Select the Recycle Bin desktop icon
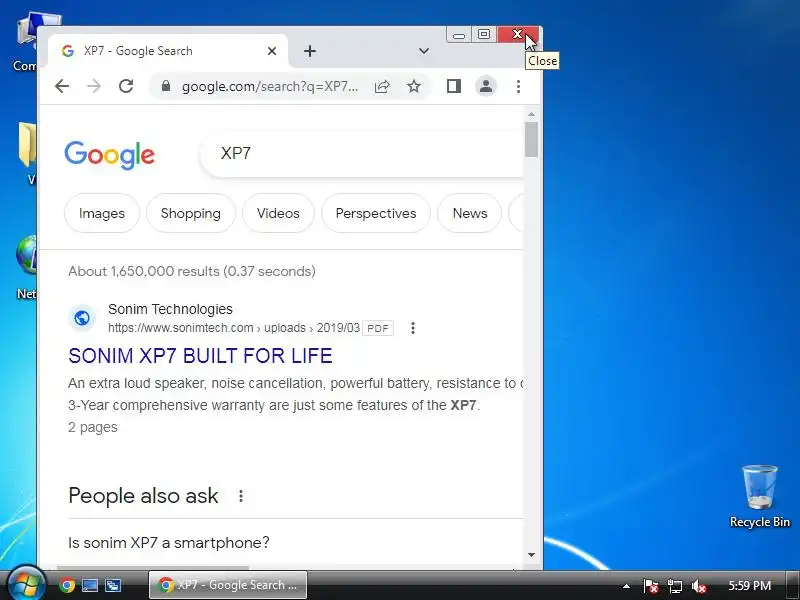 coord(760,496)
